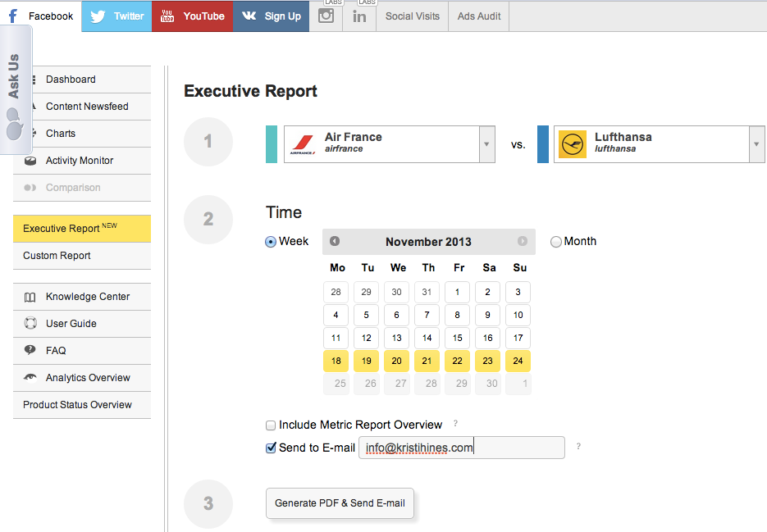Open the LinkedIn Labs tab icon

359,16
